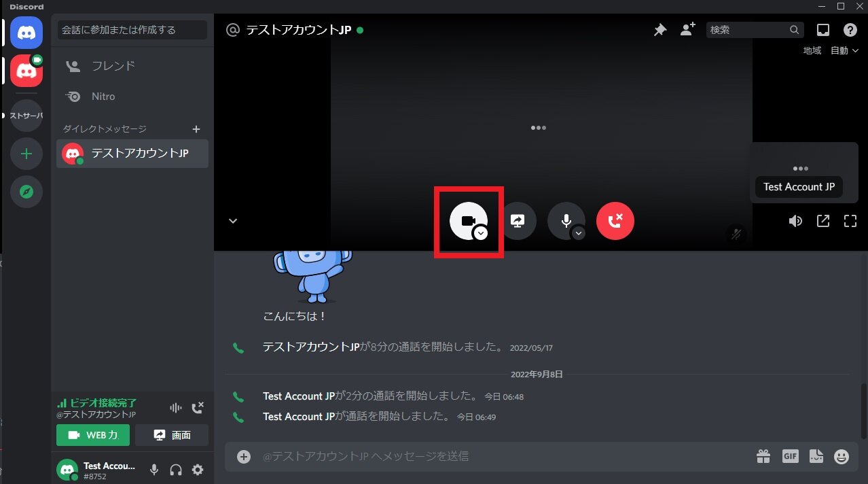The height and width of the screenshot is (484, 868).
Task: Click the message input field
Action: tap(503, 457)
